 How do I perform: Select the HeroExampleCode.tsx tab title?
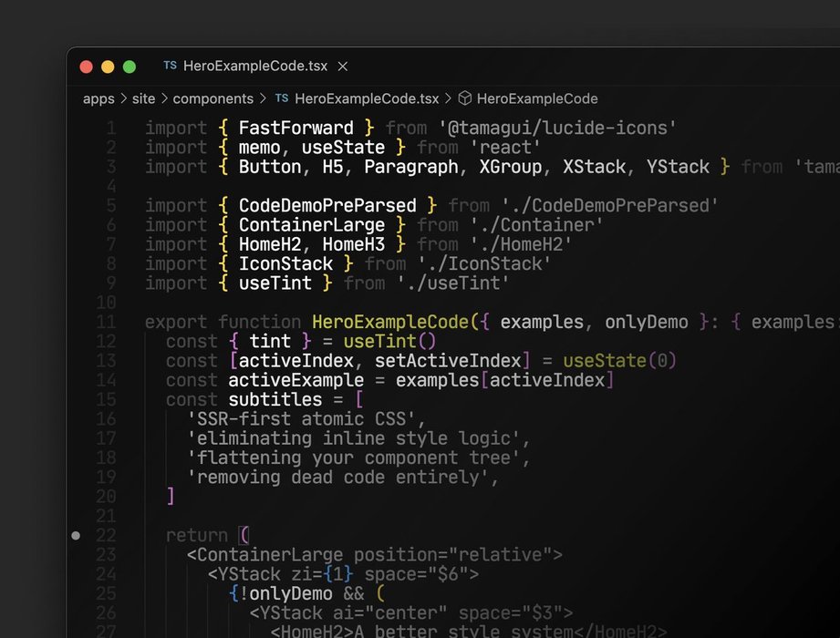[x=254, y=67]
